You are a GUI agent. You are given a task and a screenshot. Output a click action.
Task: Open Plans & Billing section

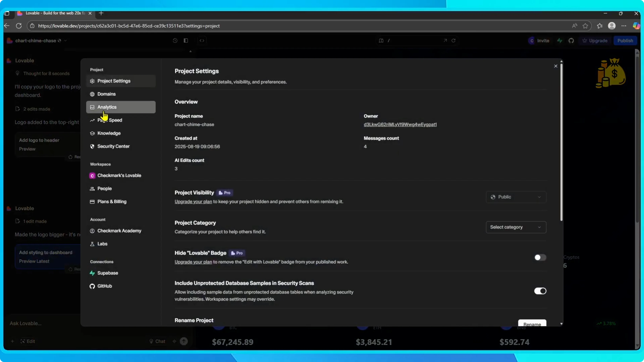[x=121, y=201]
